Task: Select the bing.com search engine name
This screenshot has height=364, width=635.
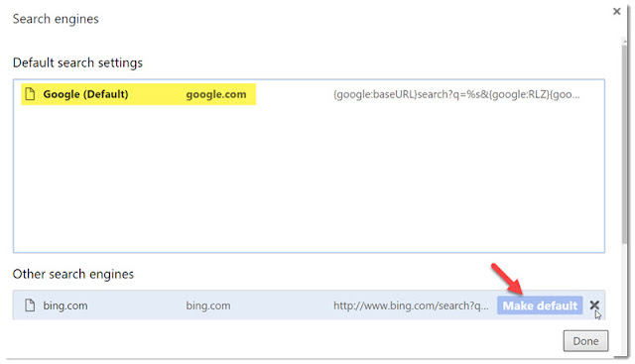Action: (65, 305)
